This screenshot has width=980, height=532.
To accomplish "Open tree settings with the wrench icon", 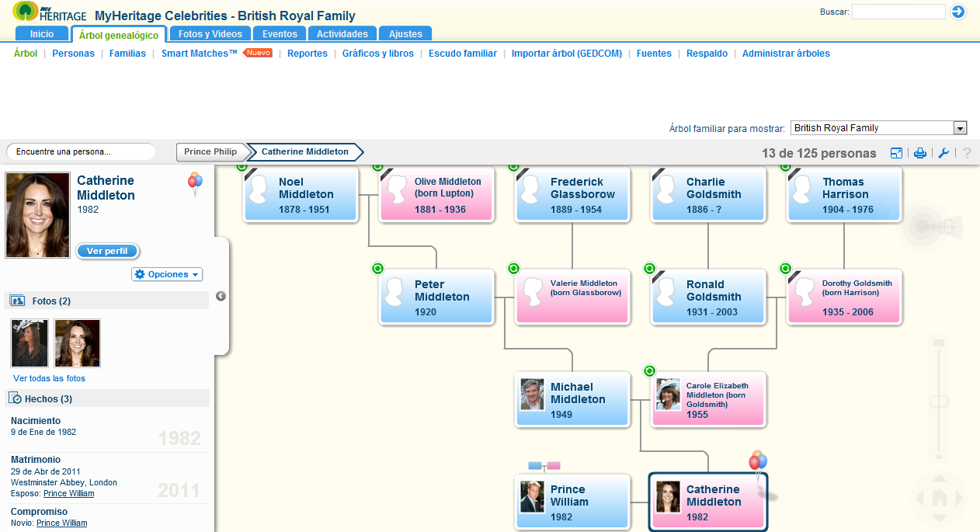I will [944, 153].
